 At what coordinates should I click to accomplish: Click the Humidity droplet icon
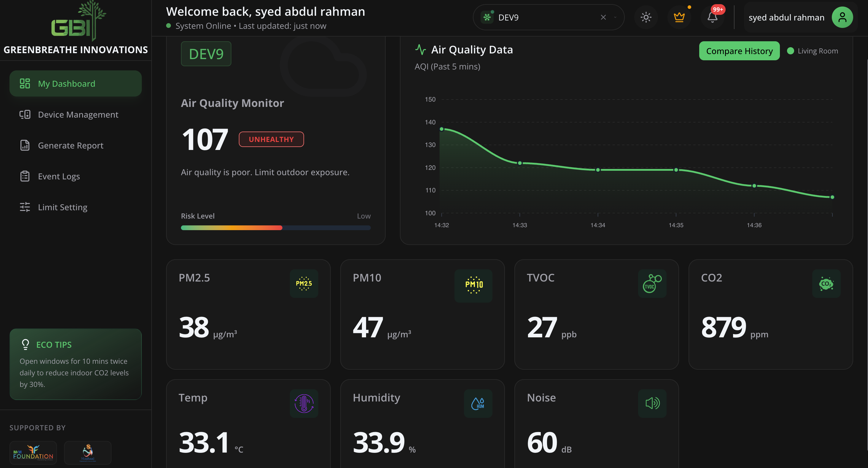point(478,404)
